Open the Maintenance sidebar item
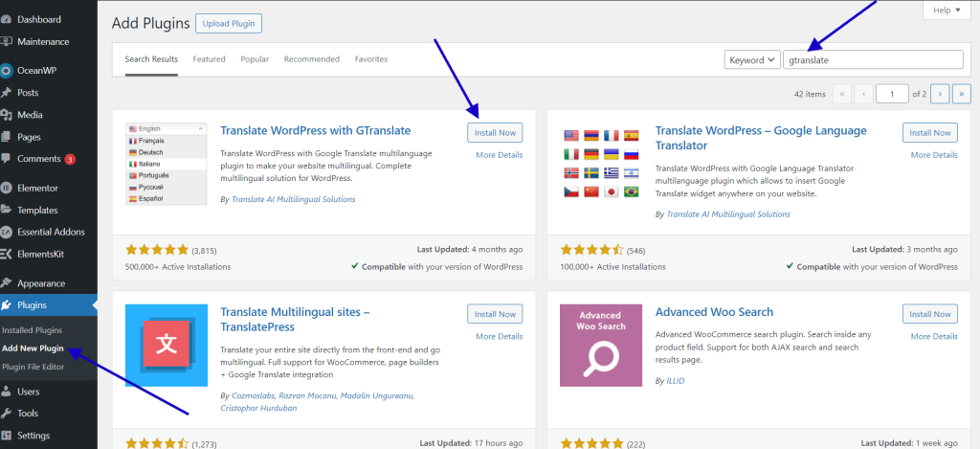980x449 pixels. [42, 42]
